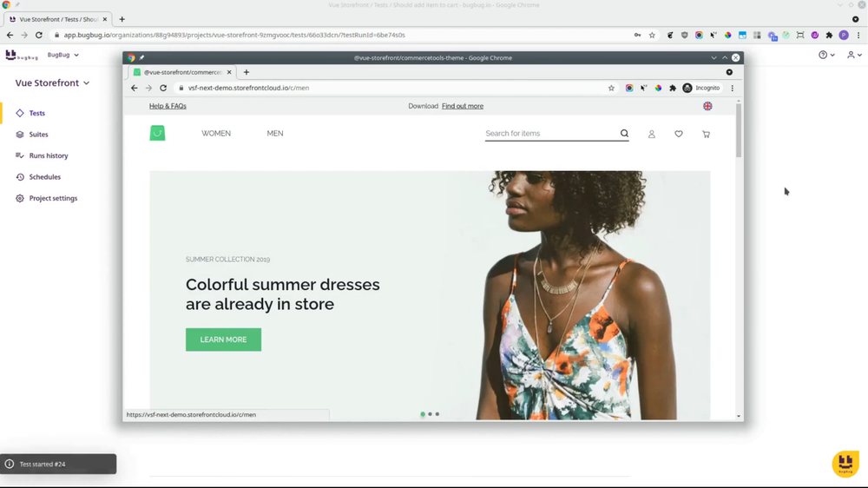Click the Colorful summer dresses headline
868x488 pixels.
tap(283, 294)
